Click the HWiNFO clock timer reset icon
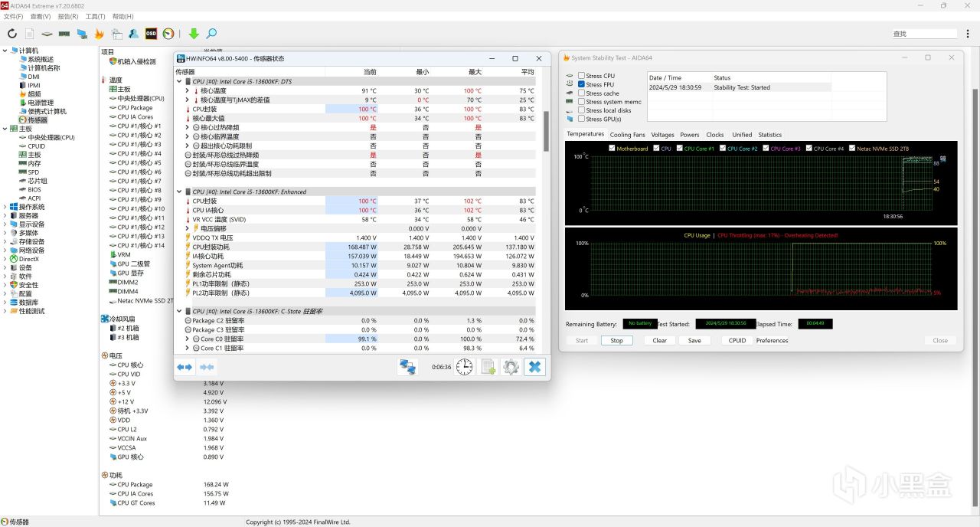The image size is (980, 527). pos(464,367)
